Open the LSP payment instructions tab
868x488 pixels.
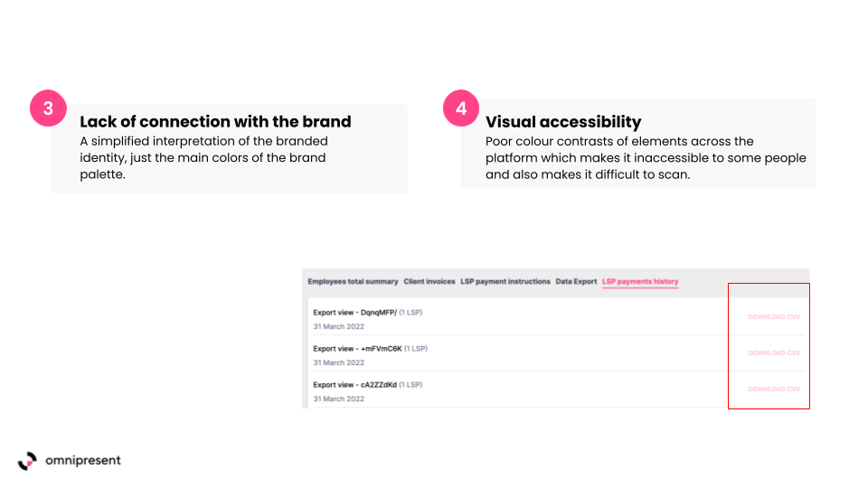pyautogui.click(x=505, y=282)
